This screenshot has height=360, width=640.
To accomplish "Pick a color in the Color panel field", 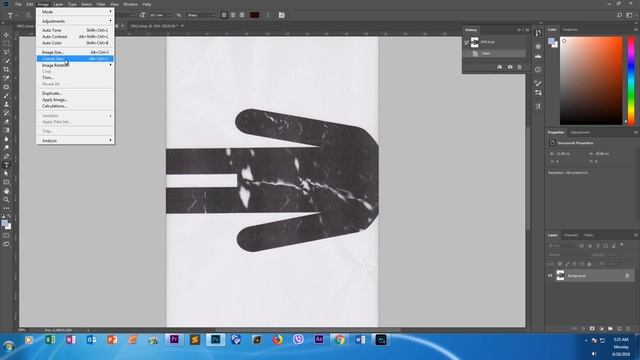I will tap(591, 80).
